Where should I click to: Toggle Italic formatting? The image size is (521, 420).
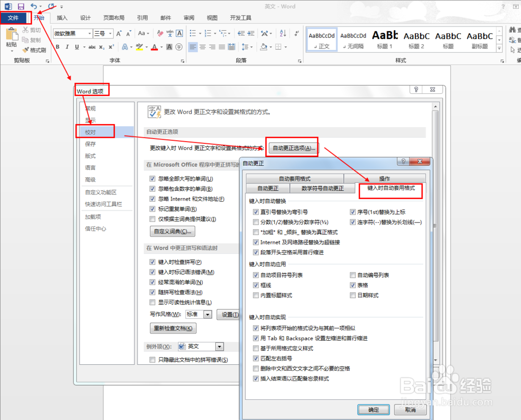click(67, 47)
